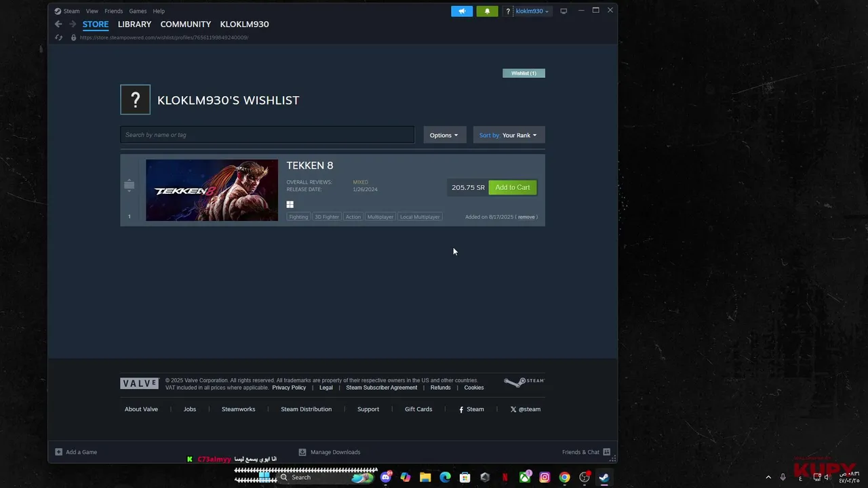Open Instagram from the taskbar
The height and width of the screenshot is (488, 868).
(x=545, y=477)
